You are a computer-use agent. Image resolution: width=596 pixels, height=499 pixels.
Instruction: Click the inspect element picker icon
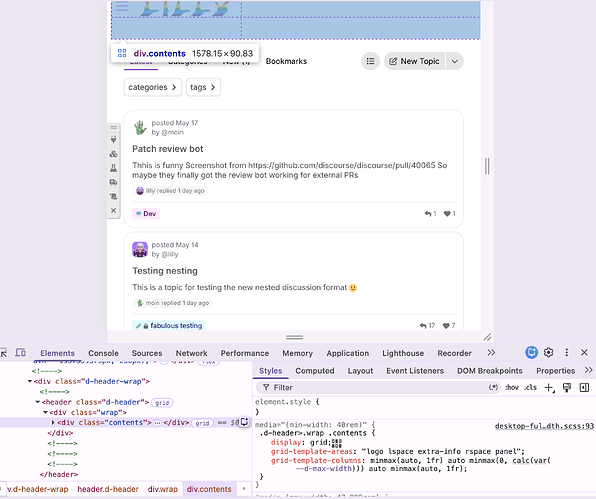tap(3, 353)
